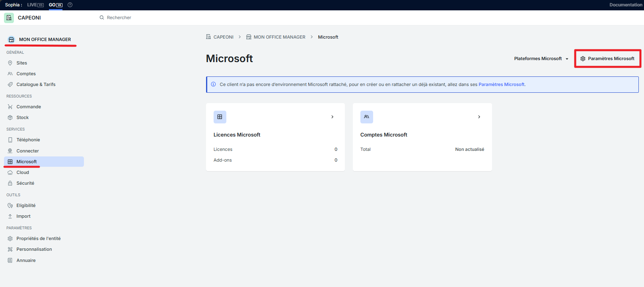644x287 pixels.
Task: Open Sites in the sidebar menu
Action: tap(22, 63)
